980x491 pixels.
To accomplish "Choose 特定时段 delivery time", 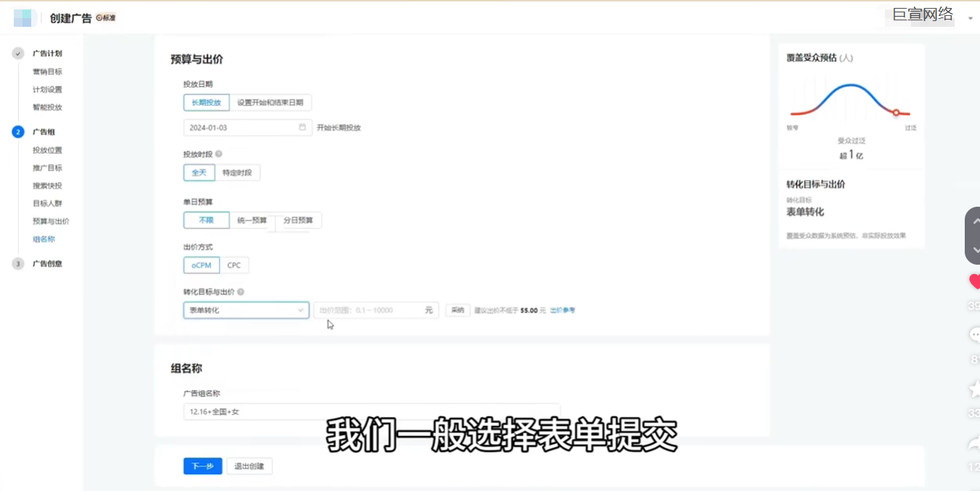I will pyautogui.click(x=237, y=173).
